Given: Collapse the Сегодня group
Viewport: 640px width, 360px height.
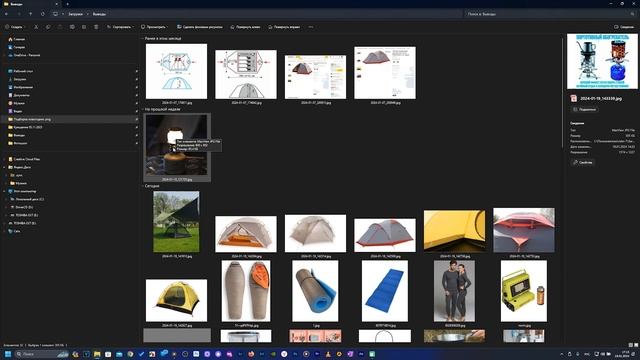Looking at the screenshot, I should (x=142, y=186).
